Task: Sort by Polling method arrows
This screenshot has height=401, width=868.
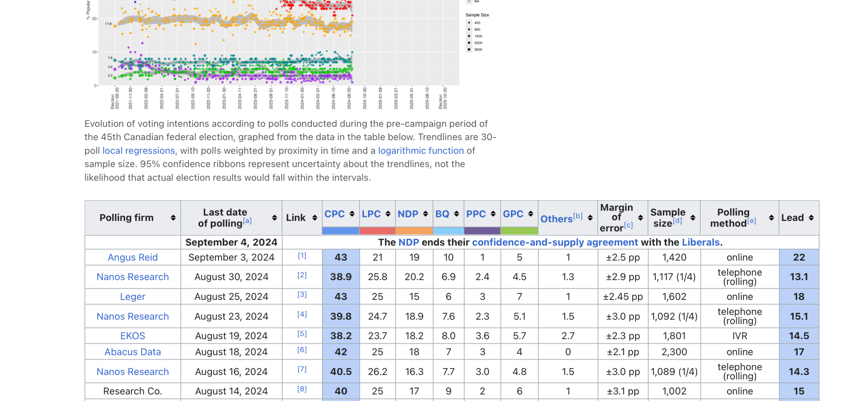Action: pyautogui.click(x=771, y=218)
